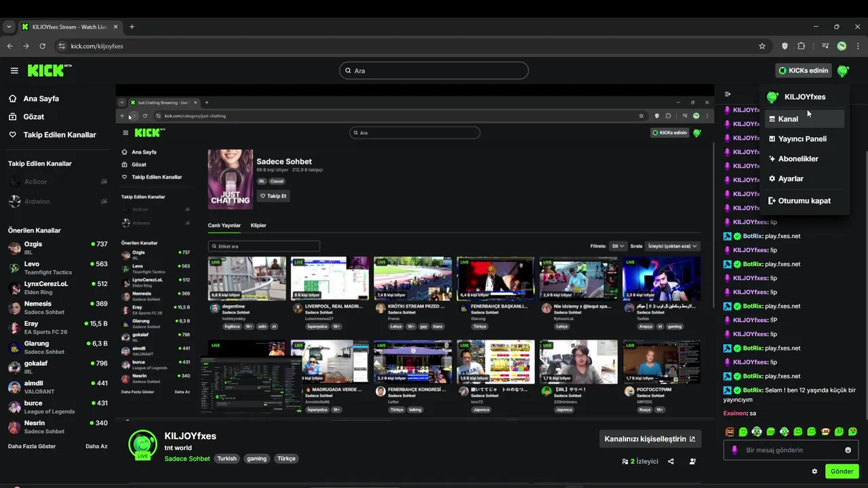Open the shield extension icon

coord(785,46)
